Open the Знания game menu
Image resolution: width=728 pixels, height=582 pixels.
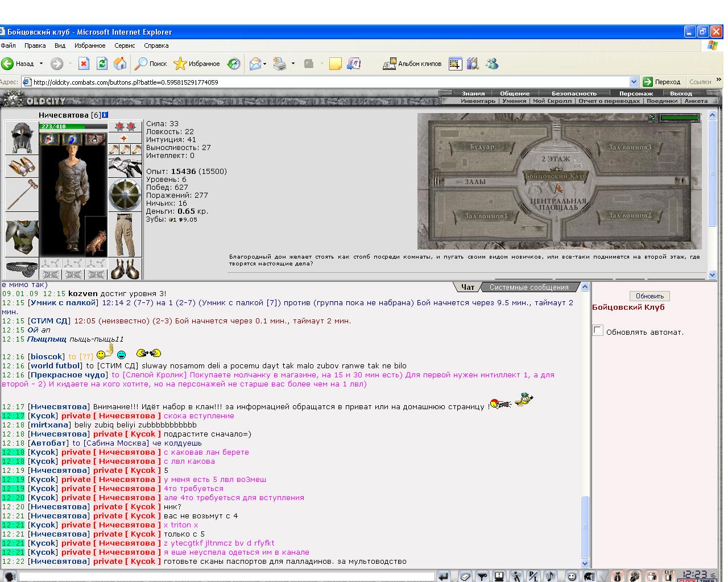pos(473,93)
